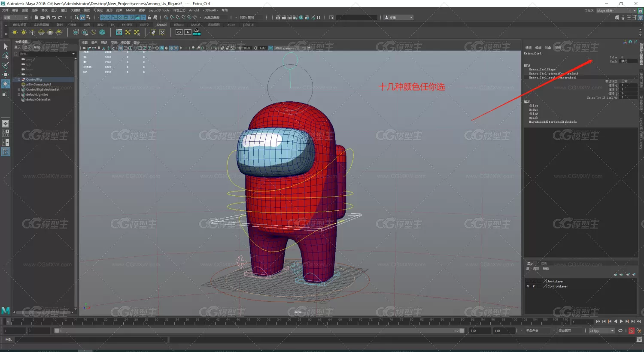
Task: Click the undo arrow icon
Action: point(54,18)
